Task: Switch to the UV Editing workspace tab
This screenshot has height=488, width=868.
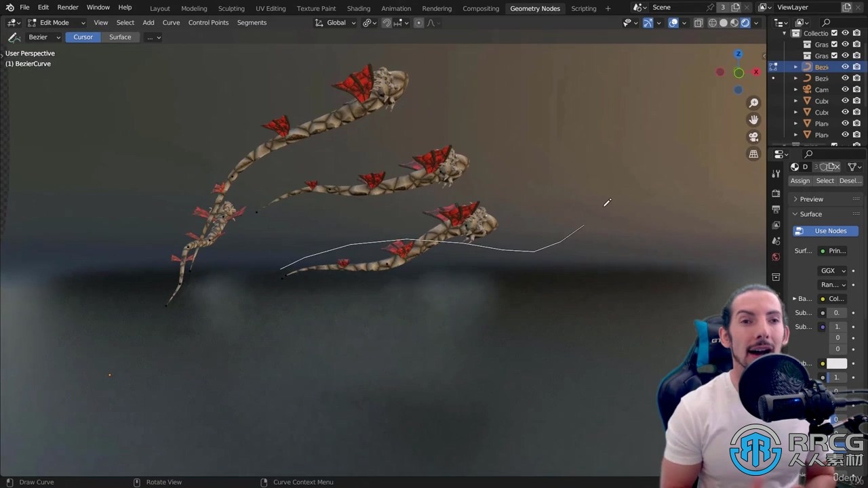Action: pos(271,8)
